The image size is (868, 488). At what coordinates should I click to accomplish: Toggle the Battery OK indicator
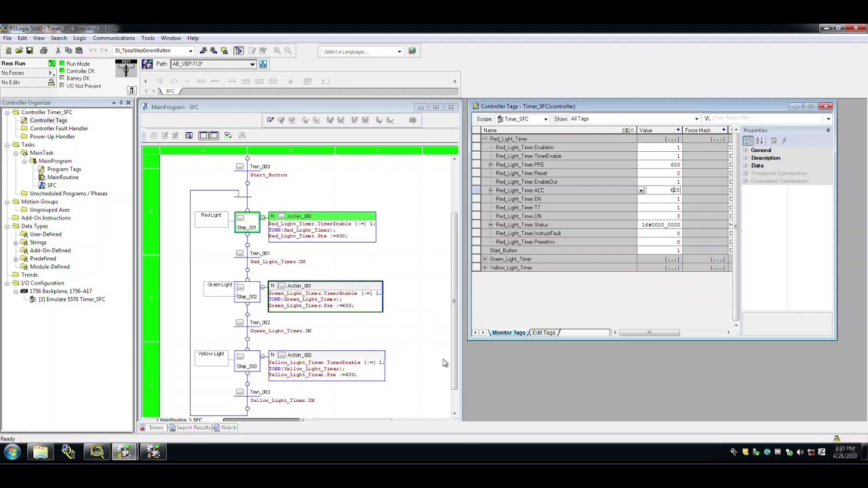point(62,79)
